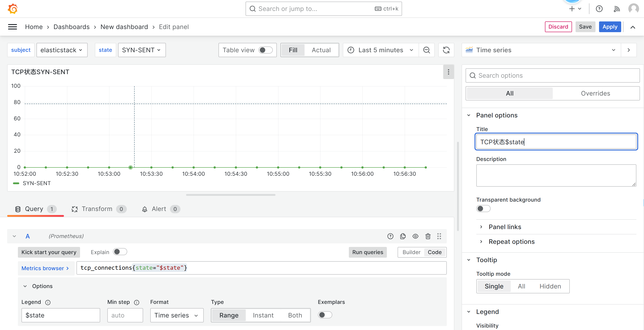Click Kick start your query button
This screenshot has height=330, width=644.
[x=49, y=252]
